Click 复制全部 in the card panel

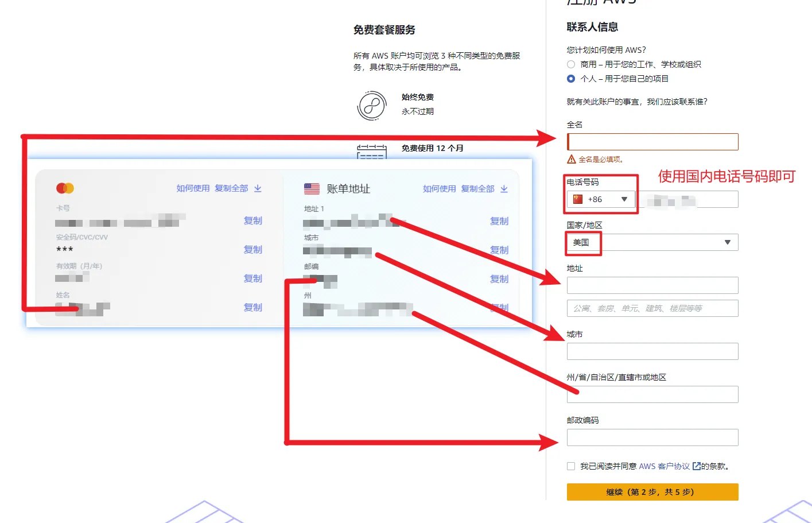(x=231, y=188)
